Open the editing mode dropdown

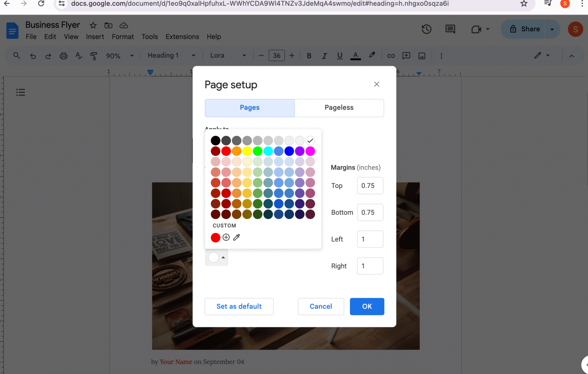point(542,56)
